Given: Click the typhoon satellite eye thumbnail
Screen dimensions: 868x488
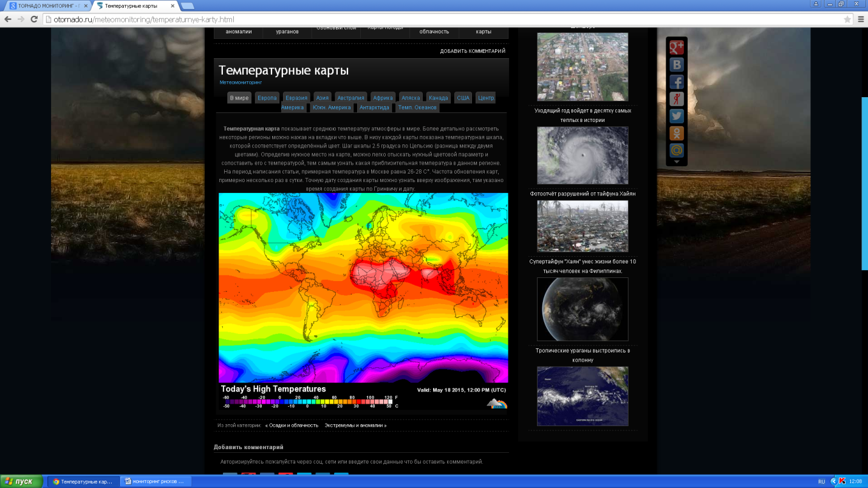Looking at the screenshot, I should pos(583,155).
